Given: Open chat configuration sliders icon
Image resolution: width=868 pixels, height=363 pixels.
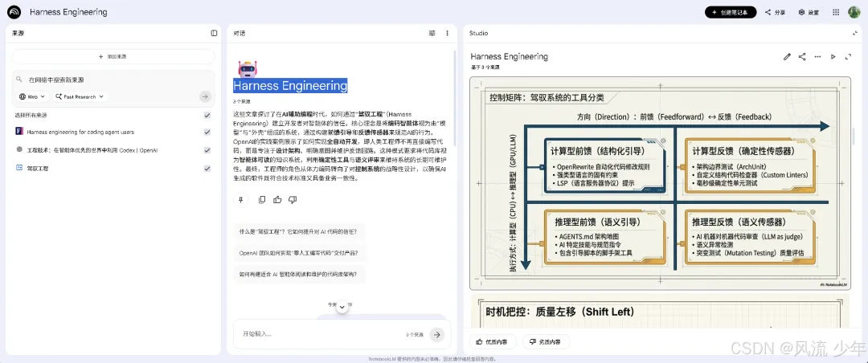Looking at the screenshot, I should pyautogui.click(x=432, y=33).
